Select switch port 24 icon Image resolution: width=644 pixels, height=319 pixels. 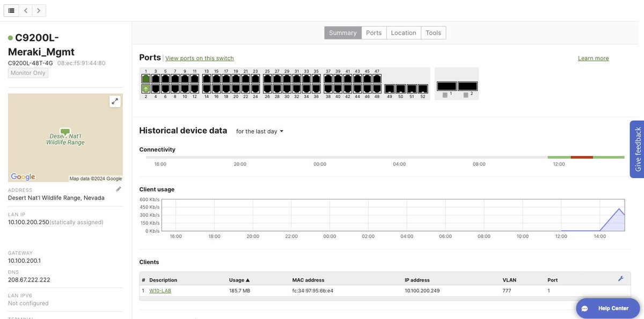pos(255,89)
